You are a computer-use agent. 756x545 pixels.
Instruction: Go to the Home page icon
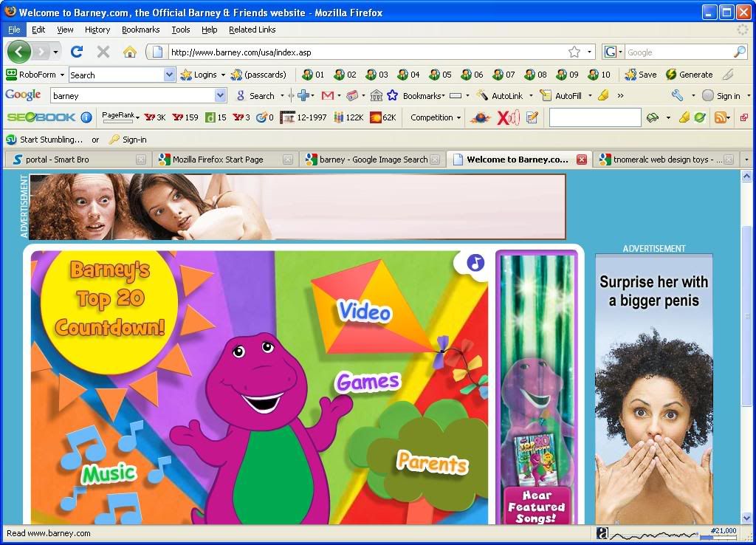[x=130, y=52]
